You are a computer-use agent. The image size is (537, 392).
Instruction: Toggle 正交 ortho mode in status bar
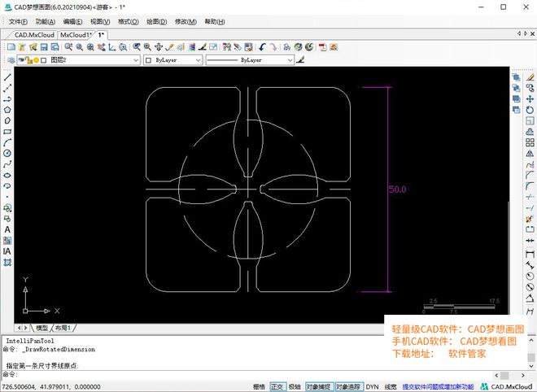pos(277,387)
